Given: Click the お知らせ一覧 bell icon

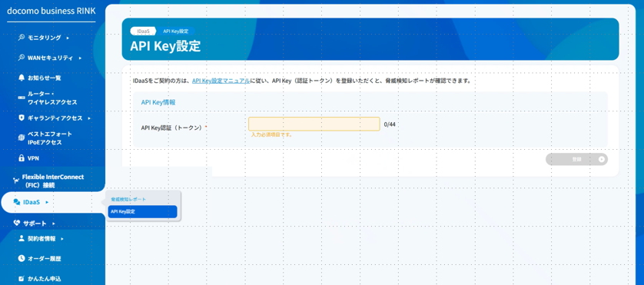Looking at the screenshot, I should point(22,78).
